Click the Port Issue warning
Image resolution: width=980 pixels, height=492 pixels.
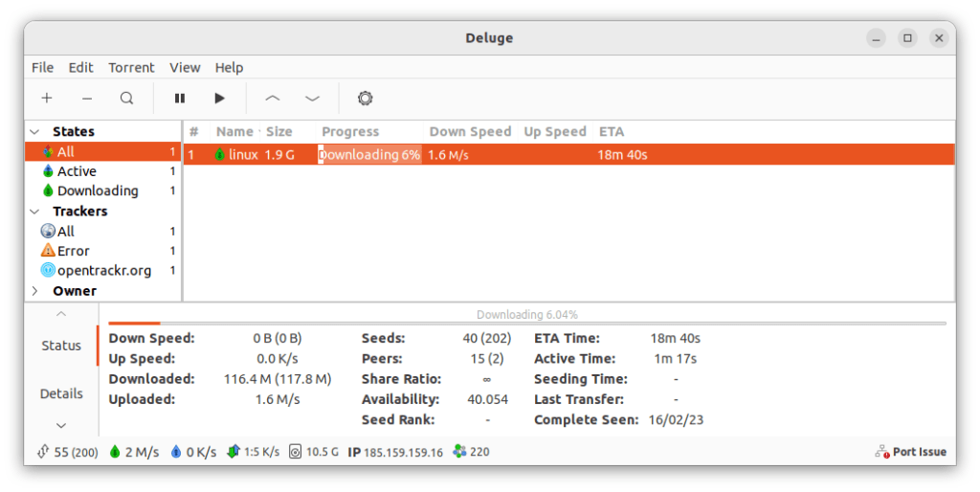pyautogui.click(x=911, y=452)
